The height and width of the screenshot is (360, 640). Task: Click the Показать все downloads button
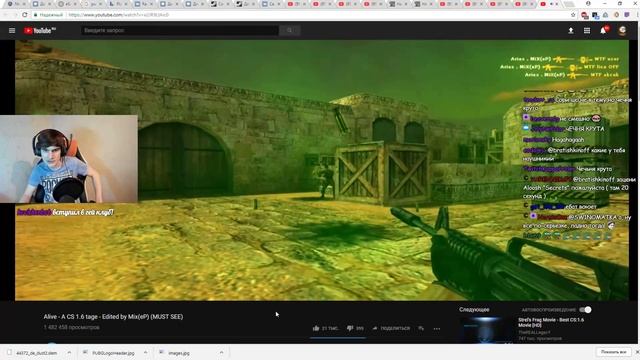tap(613, 352)
